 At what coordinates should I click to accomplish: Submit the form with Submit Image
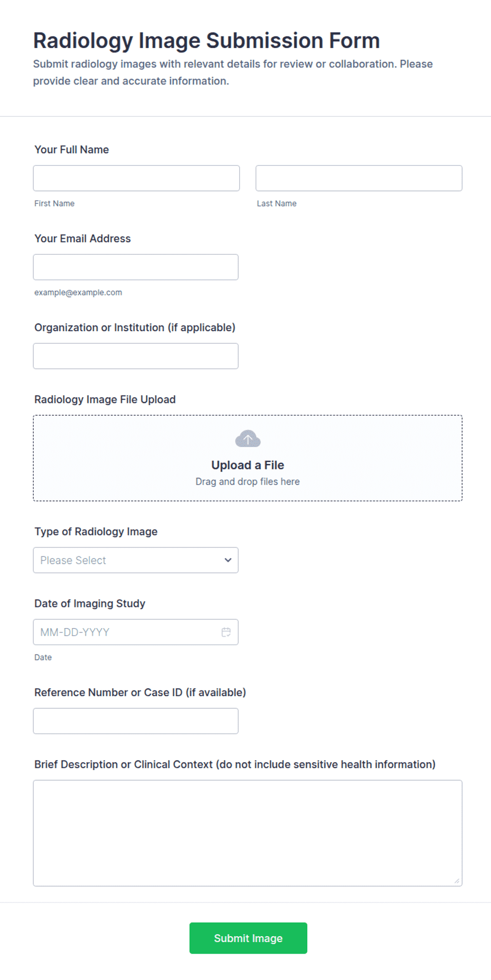pyautogui.click(x=248, y=938)
